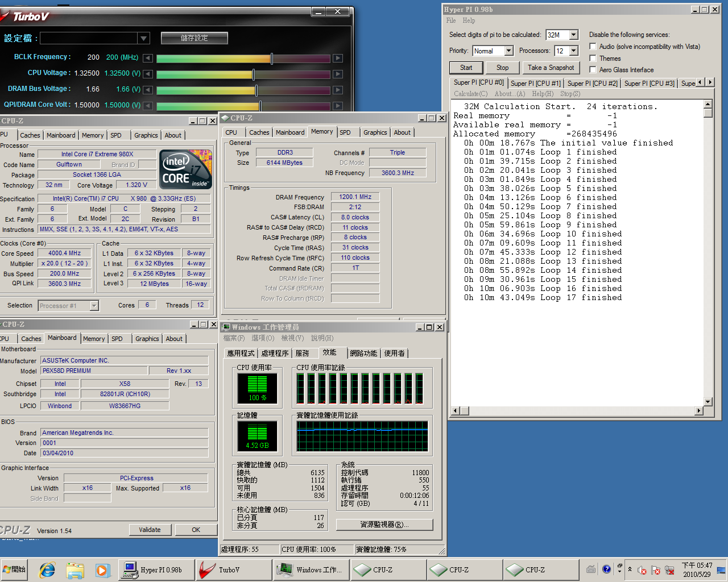728x582 pixels.
Task: Decrease BCLK Frequency with left arrow
Action: coord(148,58)
